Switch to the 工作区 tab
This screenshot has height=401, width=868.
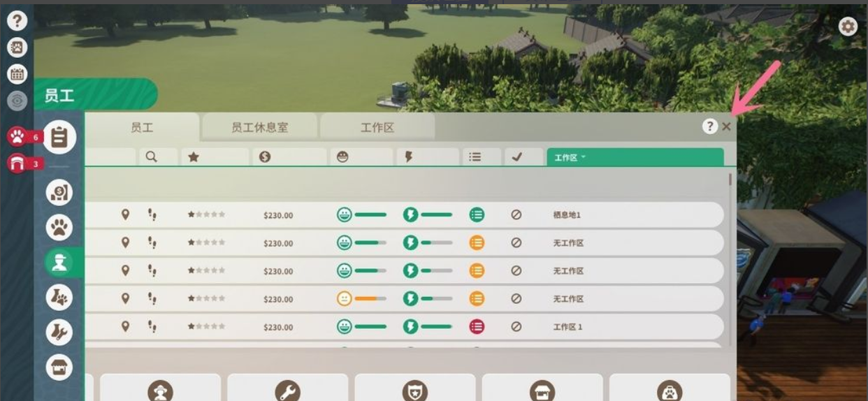[x=377, y=128]
